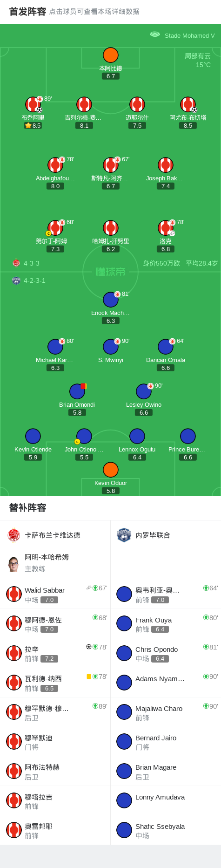The image size is (221, 868).
Task: Open 卡萨布兰卡维达德 team crest
Action: pos(14,535)
